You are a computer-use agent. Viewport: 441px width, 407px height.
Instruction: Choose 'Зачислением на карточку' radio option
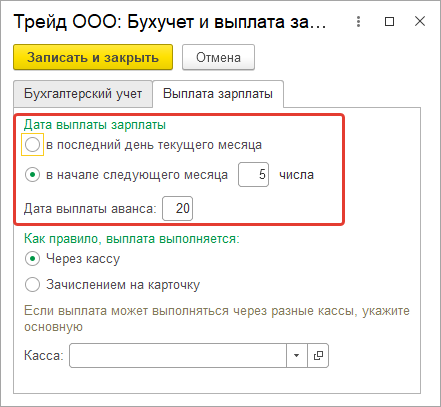coord(32,285)
